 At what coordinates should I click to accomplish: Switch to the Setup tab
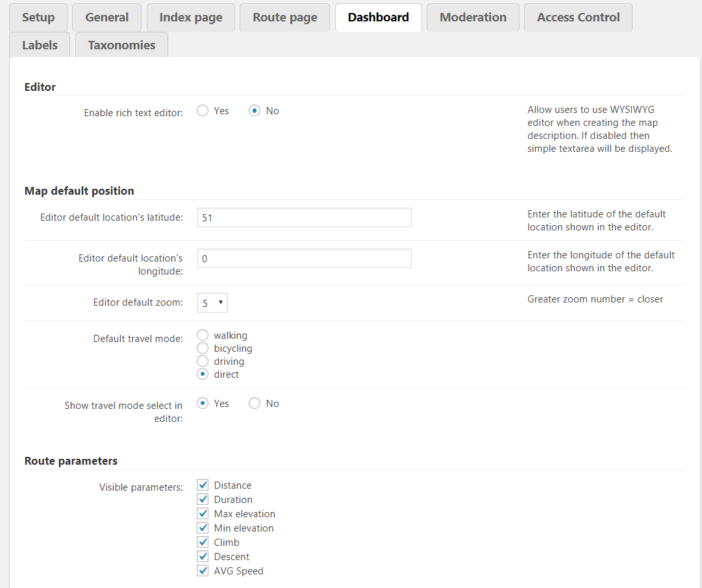(x=38, y=18)
